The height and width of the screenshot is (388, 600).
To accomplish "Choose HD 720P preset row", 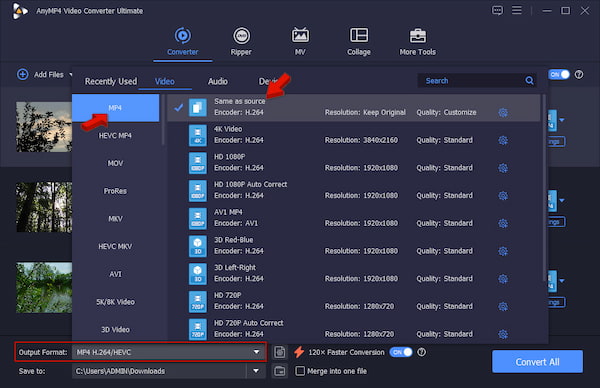I will [x=354, y=302].
